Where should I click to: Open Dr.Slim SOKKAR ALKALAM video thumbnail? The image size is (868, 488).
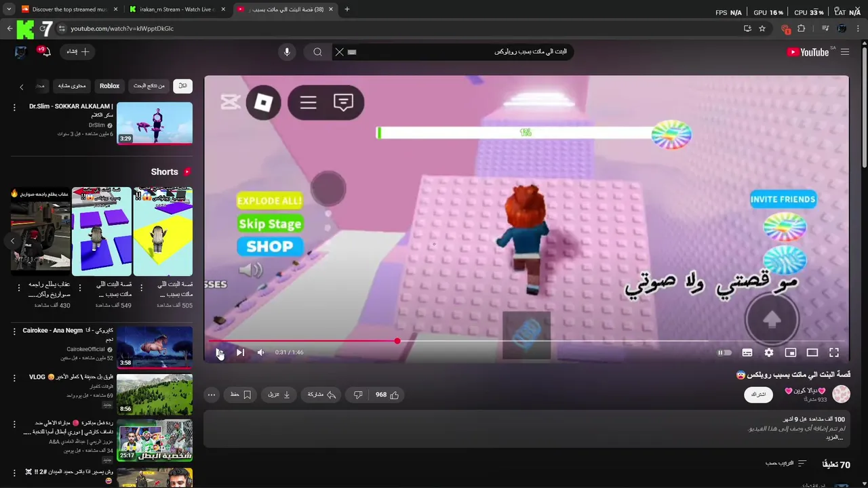click(155, 123)
